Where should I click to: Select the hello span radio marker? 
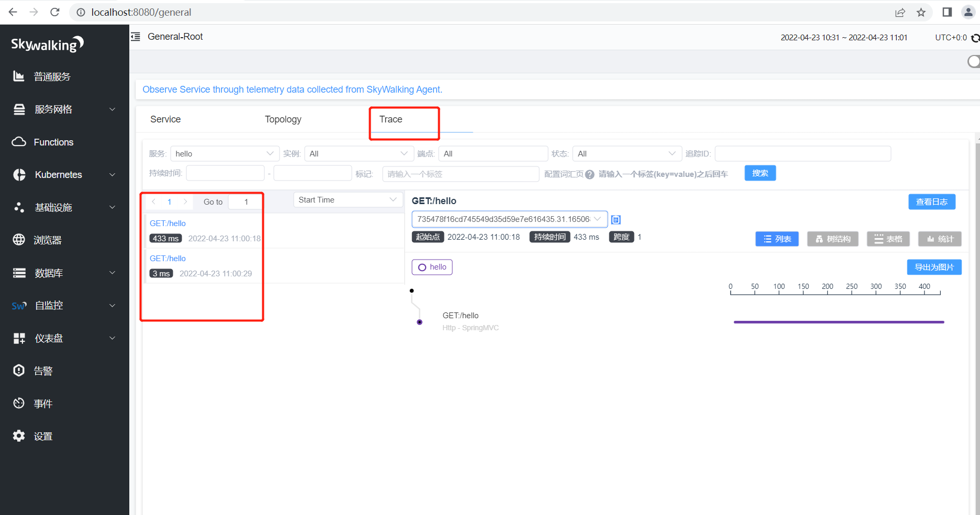pos(422,267)
